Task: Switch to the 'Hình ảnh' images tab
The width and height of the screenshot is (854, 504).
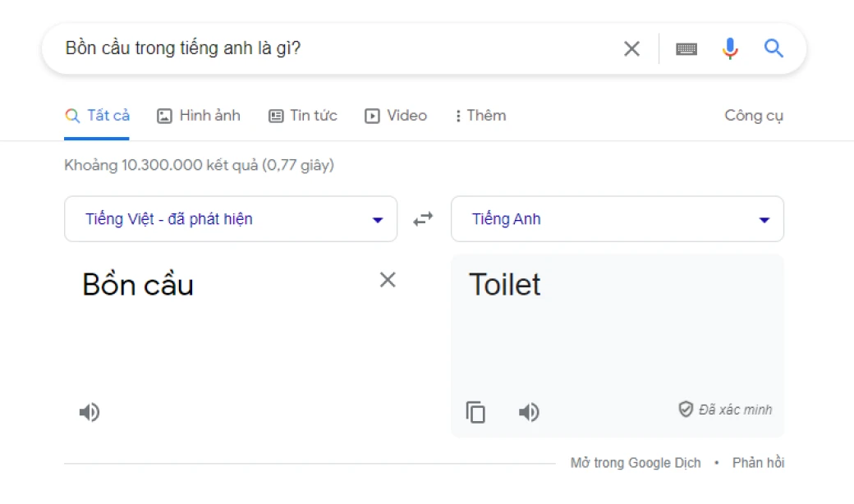Action: (x=199, y=116)
